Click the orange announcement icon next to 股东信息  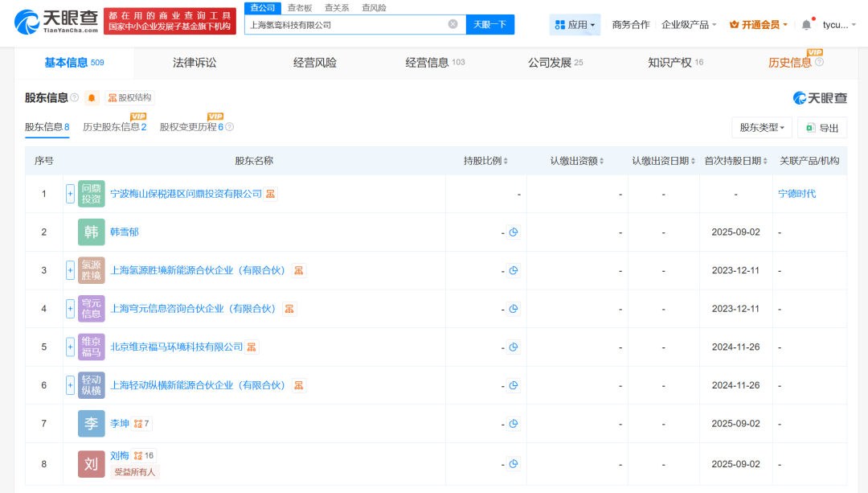click(91, 97)
